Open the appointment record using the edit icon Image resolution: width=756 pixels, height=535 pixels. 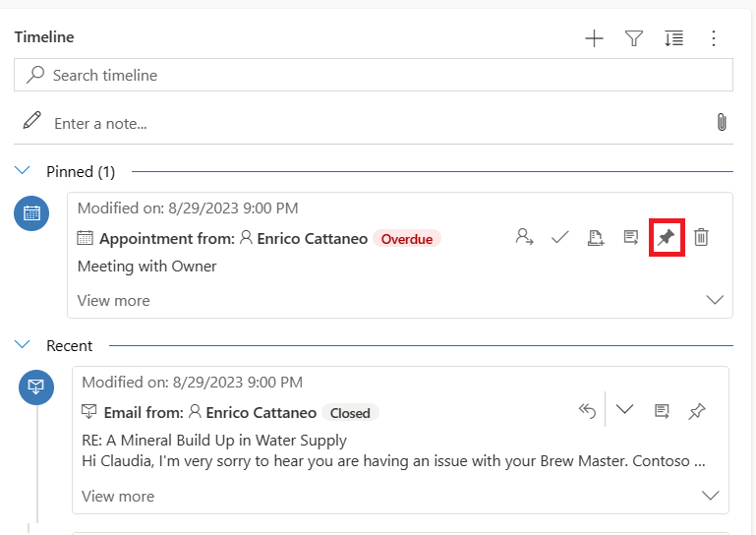pos(630,237)
